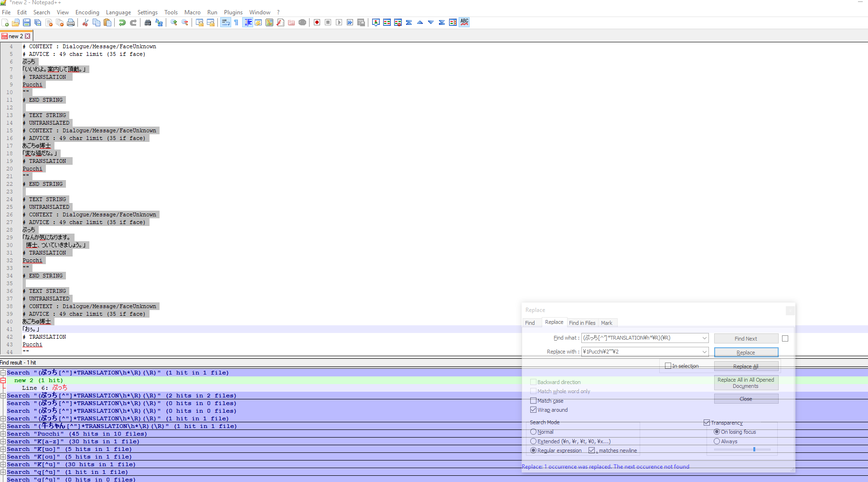The height and width of the screenshot is (482, 868).
Task: Click the Replace All button
Action: [x=746, y=366]
